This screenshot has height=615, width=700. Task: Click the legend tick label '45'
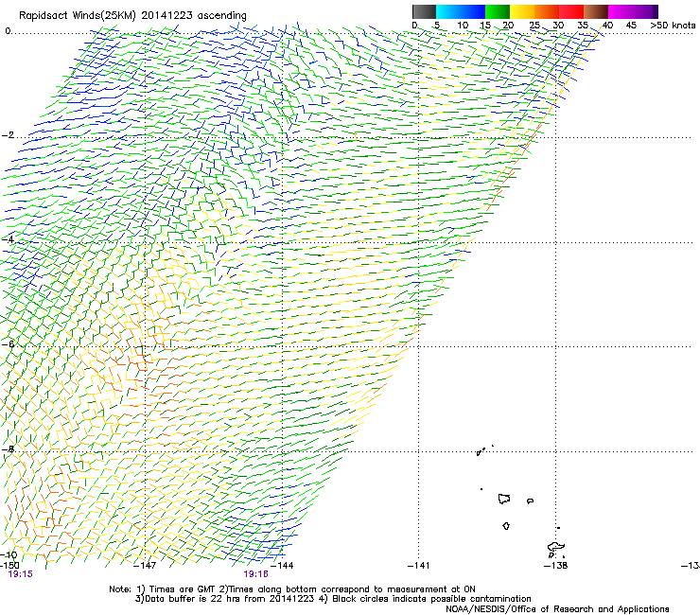631,26
